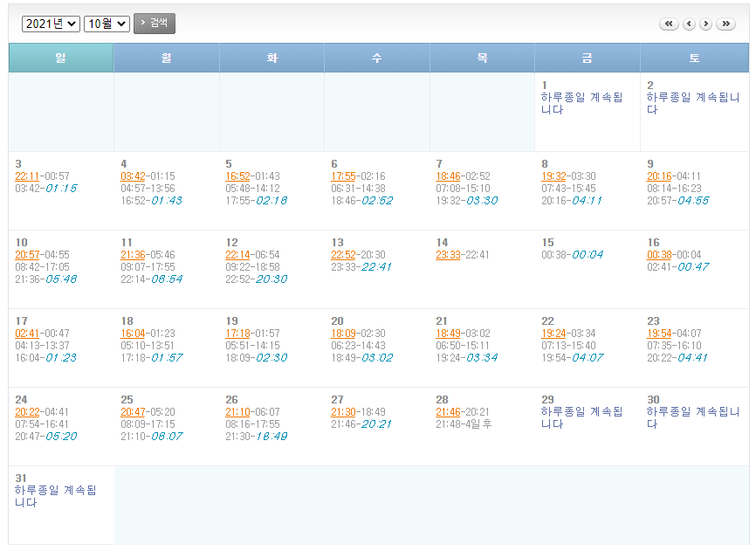Image resolution: width=756 pixels, height=551 pixels.
Task: Click the 토 Saturday column header
Action: (x=694, y=58)
